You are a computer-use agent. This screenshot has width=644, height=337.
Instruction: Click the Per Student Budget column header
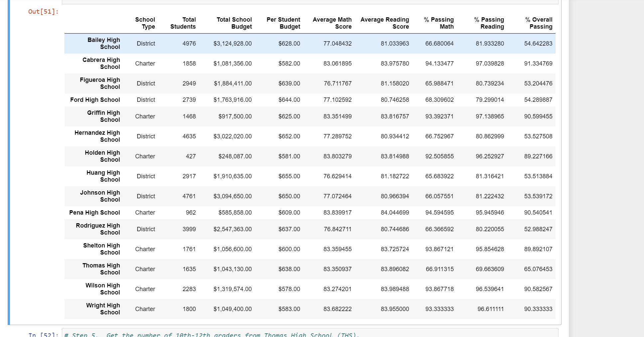(x=283, y=23)
